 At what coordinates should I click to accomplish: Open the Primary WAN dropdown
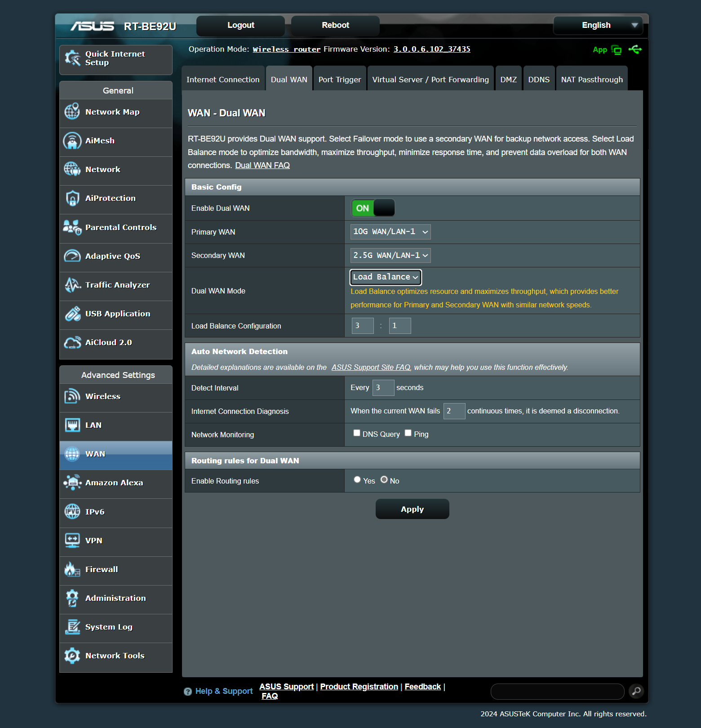[x=390, y=232]
